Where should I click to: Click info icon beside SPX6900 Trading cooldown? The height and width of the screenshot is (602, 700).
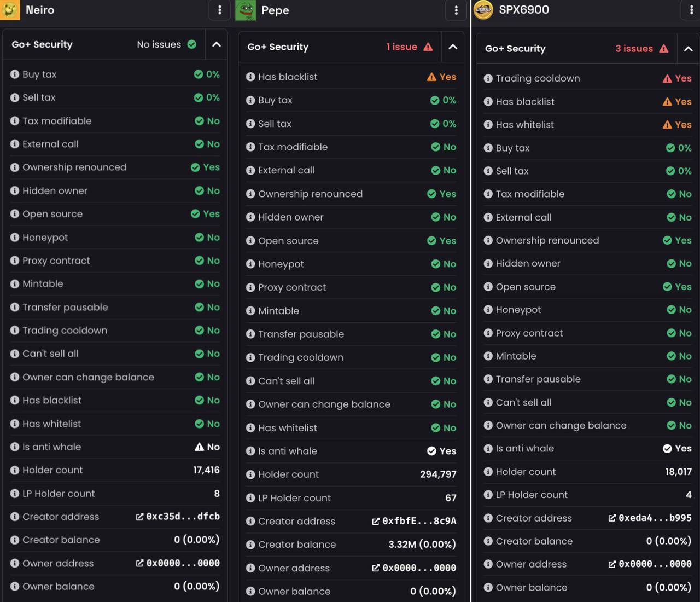[x=488, y=79]
